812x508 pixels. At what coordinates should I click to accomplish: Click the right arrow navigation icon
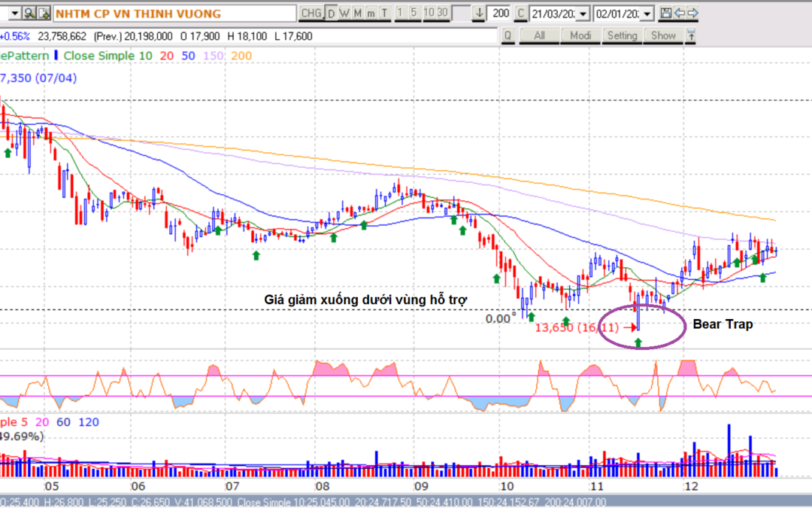click(x=692, y=13)
